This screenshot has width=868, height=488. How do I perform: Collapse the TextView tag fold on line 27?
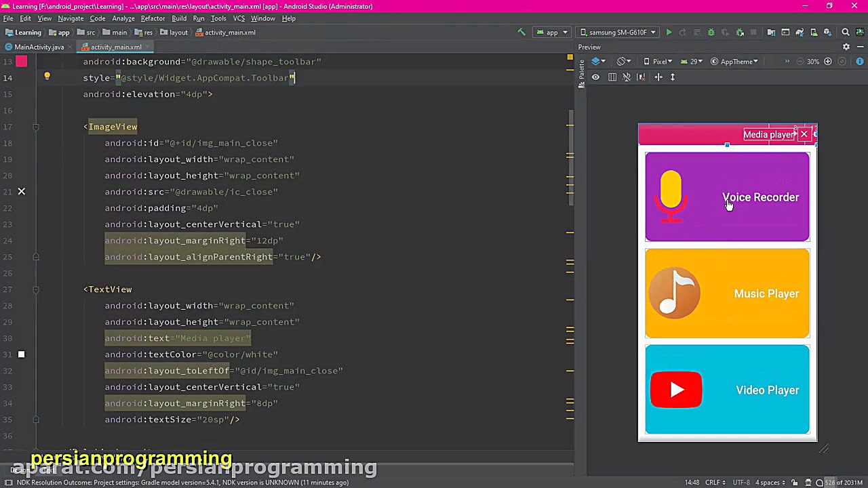point(36,289)
